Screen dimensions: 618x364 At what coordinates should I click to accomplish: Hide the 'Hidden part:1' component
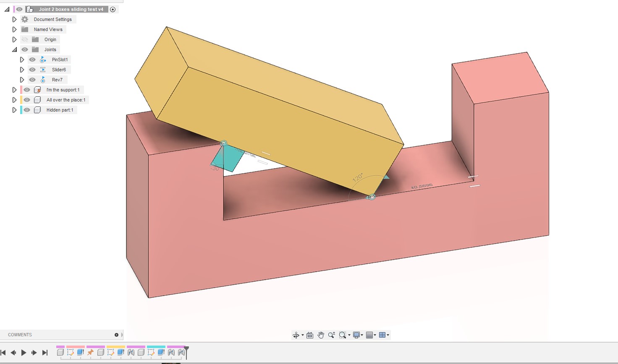27,110
